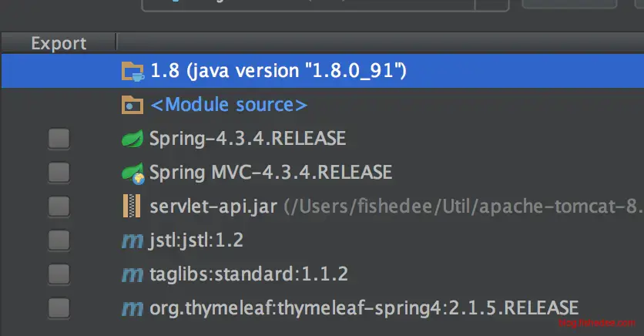
Task: Click the Maven icon beside thymeleaf-spring4
Action: [133, 308]
